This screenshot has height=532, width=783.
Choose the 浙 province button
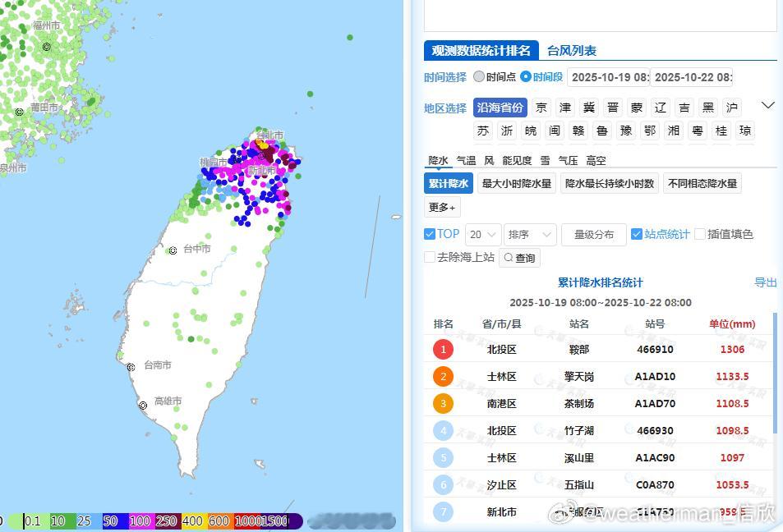coord(507,131)
